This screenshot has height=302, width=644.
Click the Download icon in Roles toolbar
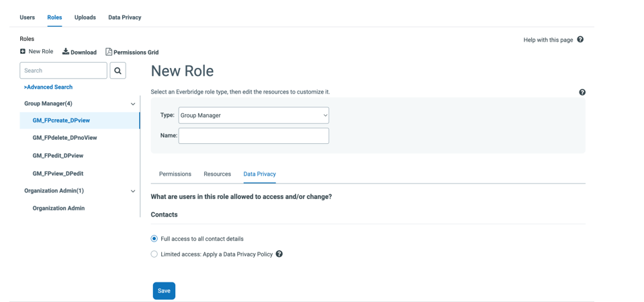[66, 52]
